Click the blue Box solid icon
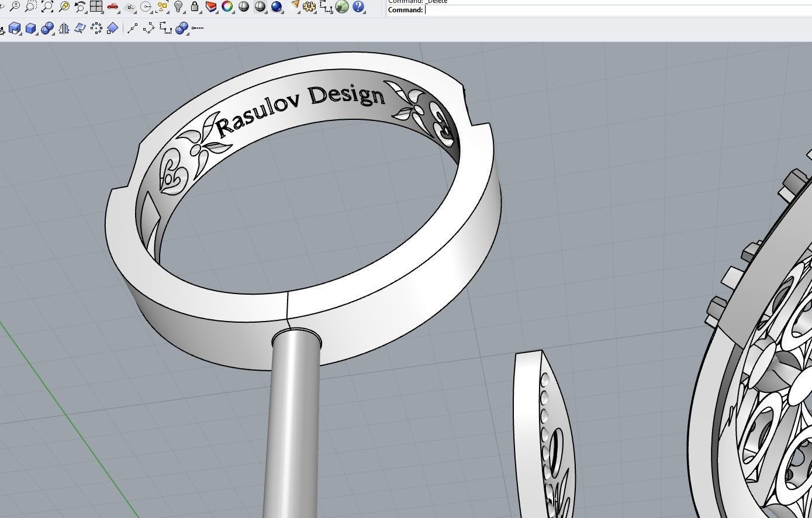The image size is (812, 518). pos(31,28)
